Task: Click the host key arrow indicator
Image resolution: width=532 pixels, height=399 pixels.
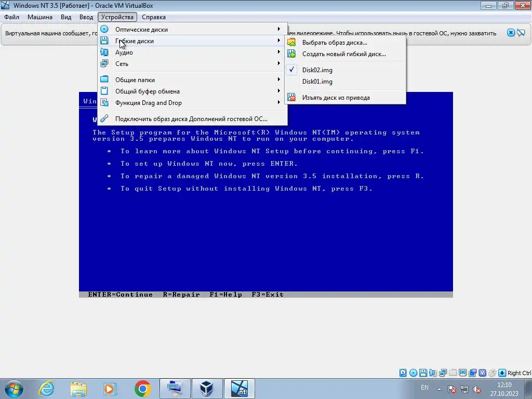Action: (x=502, y=373)
